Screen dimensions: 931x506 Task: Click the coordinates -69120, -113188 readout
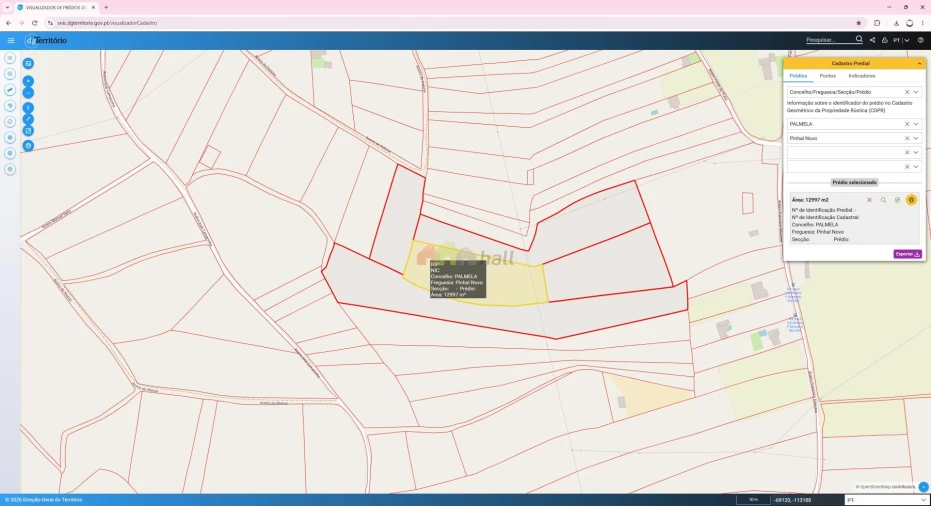(793, 500)
